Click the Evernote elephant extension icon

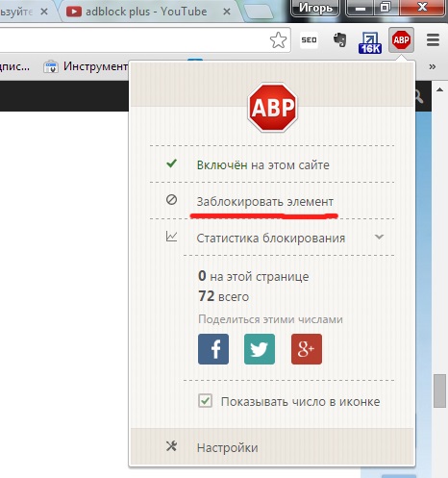click(339, 40)
